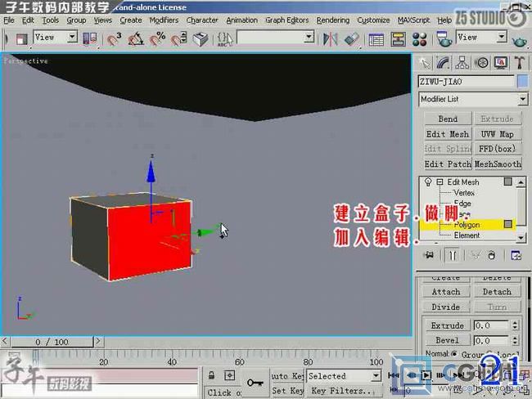Select the Element sub-object level

(x=467, y=235)
